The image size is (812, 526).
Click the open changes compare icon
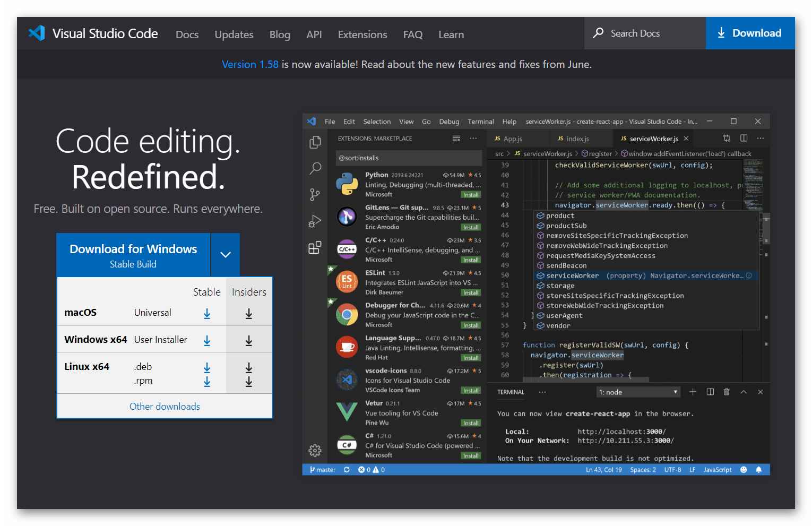[x=727, y=138]
